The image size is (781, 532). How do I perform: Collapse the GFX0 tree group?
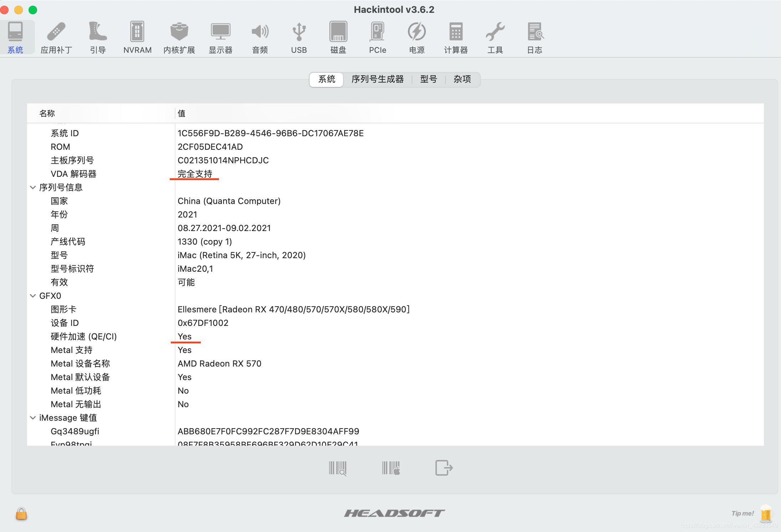[33, 296]
